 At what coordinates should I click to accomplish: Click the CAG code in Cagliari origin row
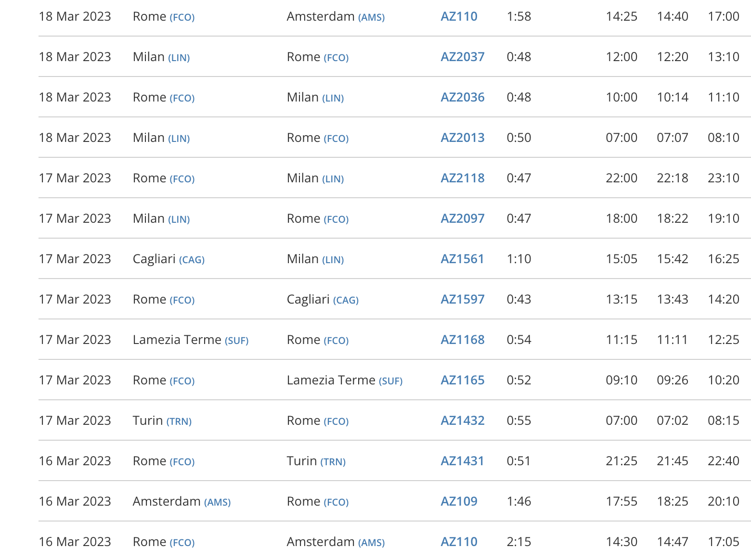pos(192,260)
